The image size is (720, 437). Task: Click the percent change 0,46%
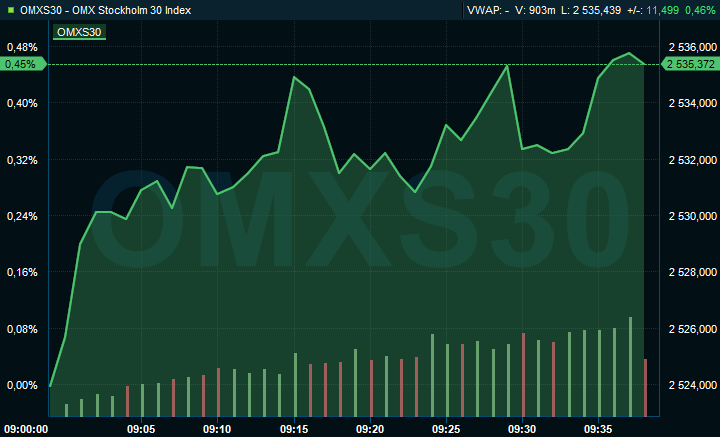click(x=700, y=10)
